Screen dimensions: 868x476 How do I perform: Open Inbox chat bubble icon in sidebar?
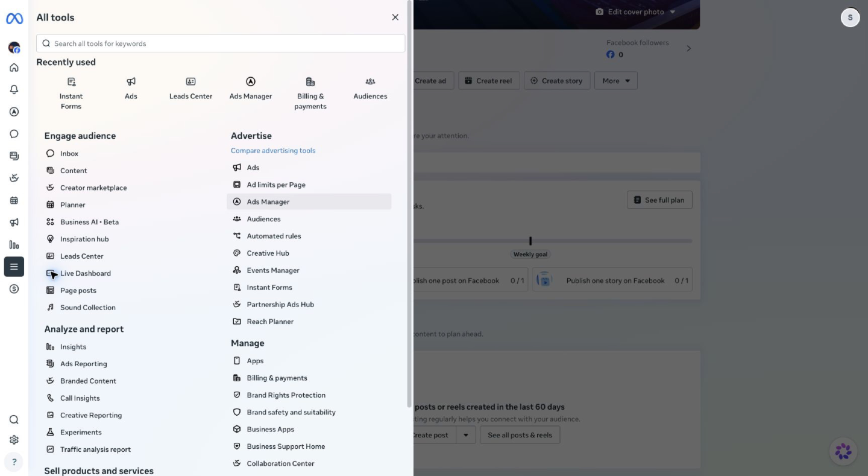(14, 134)
